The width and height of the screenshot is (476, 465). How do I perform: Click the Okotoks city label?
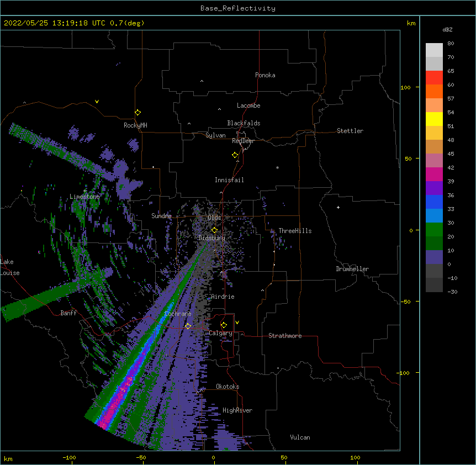point(228,387)
